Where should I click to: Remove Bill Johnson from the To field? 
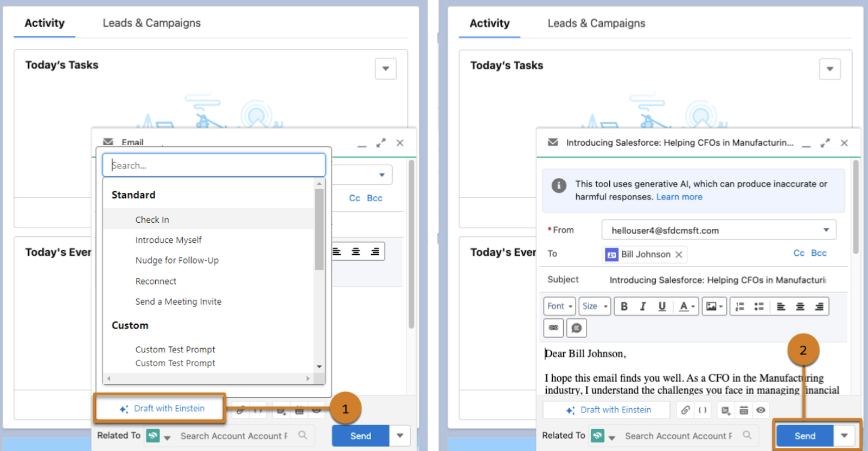tap(679, 254)
